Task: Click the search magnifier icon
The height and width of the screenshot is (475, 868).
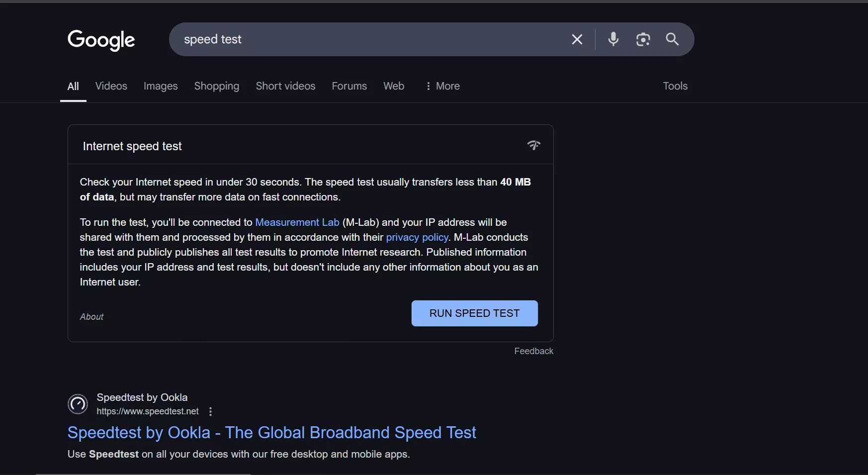Action: click(x=672, y=39)
